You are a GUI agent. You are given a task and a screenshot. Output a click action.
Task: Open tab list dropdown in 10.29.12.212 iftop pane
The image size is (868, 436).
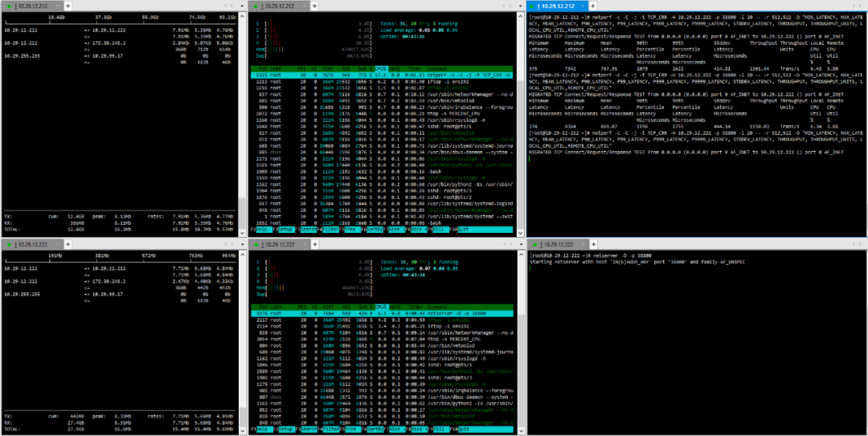pos(241,6)
